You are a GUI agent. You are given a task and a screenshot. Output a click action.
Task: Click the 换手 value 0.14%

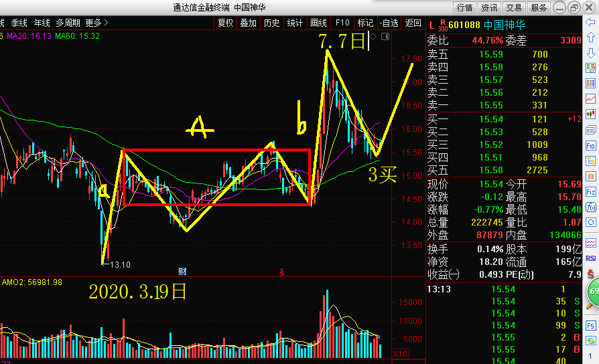pyautogui.click(x=490, y=249)
